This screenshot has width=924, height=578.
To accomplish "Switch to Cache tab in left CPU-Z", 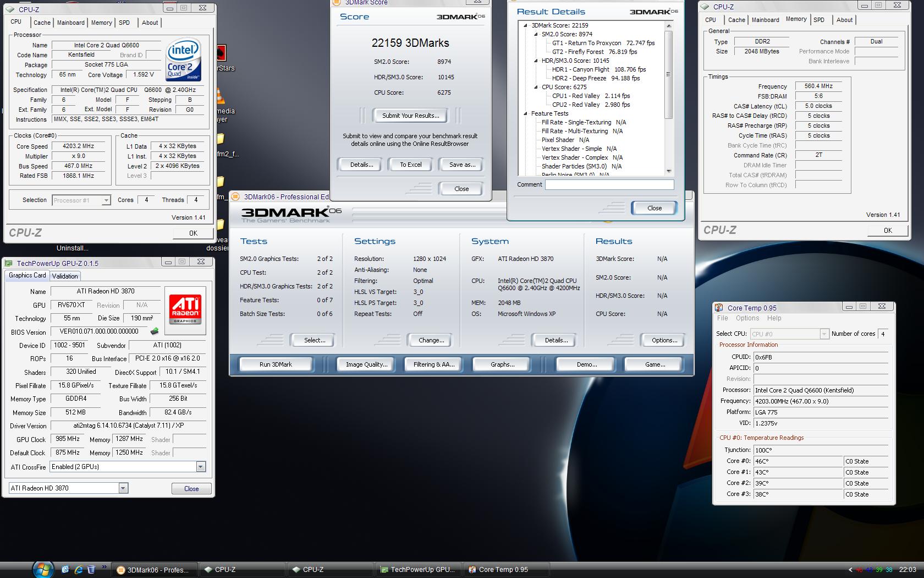I will pos(42,23).
